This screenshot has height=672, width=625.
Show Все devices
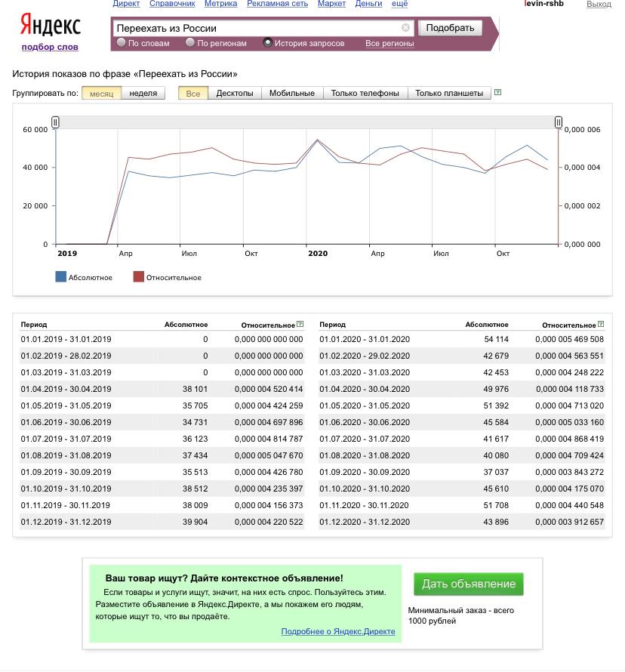point(193,93)
